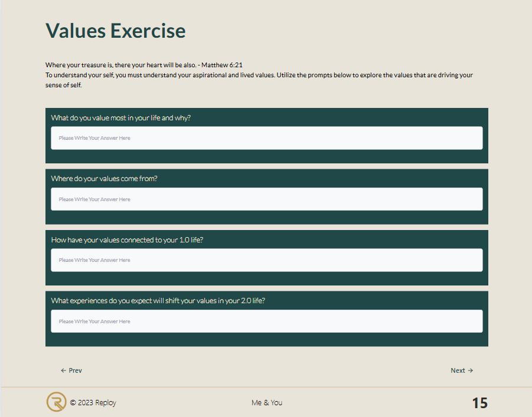The image size is (532, 417).
Task: Click the 'What do you value most in your life and why?' label
Action: [121, 117]
